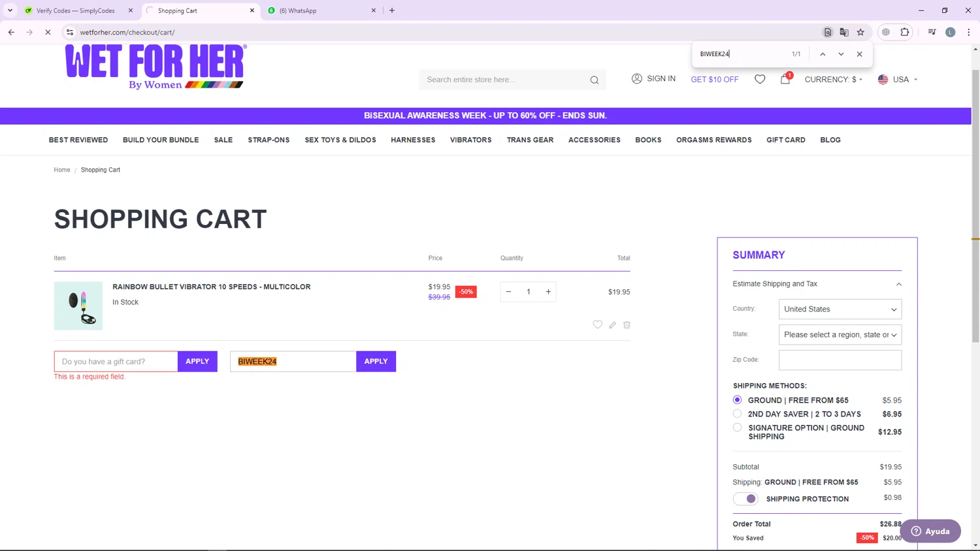
Task: Click the USA flag icon
Action: [883, 80]
